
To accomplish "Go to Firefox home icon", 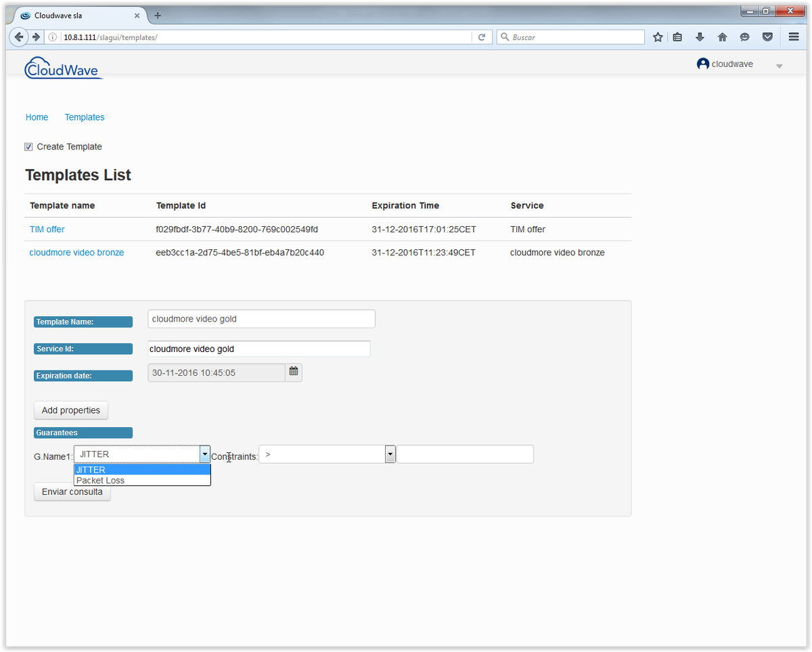I will coord(722,37).
